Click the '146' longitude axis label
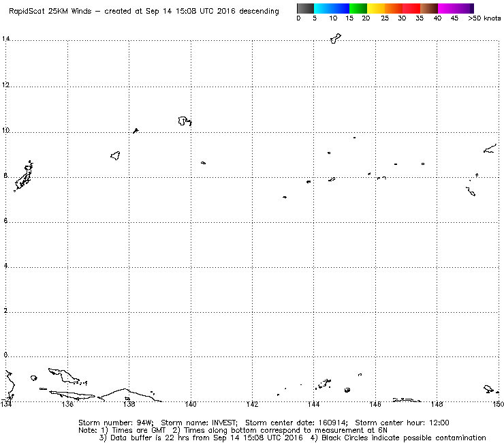 point(375,404)
